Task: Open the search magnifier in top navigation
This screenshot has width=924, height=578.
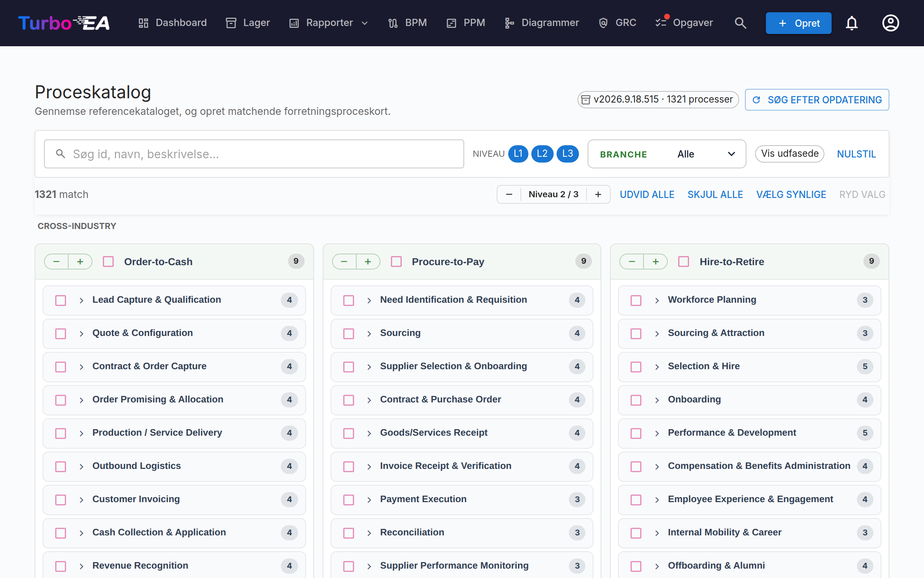Action: [740, 23]
